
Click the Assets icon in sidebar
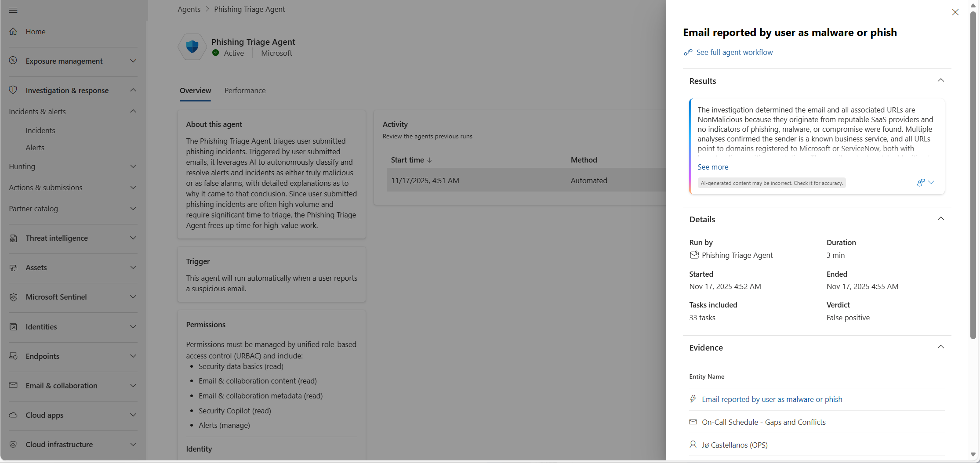(x=13, y=268)
